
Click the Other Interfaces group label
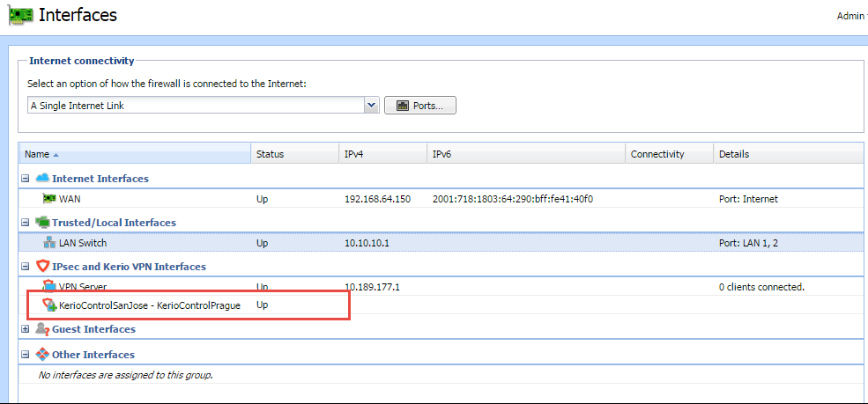[x=93, y=354]
